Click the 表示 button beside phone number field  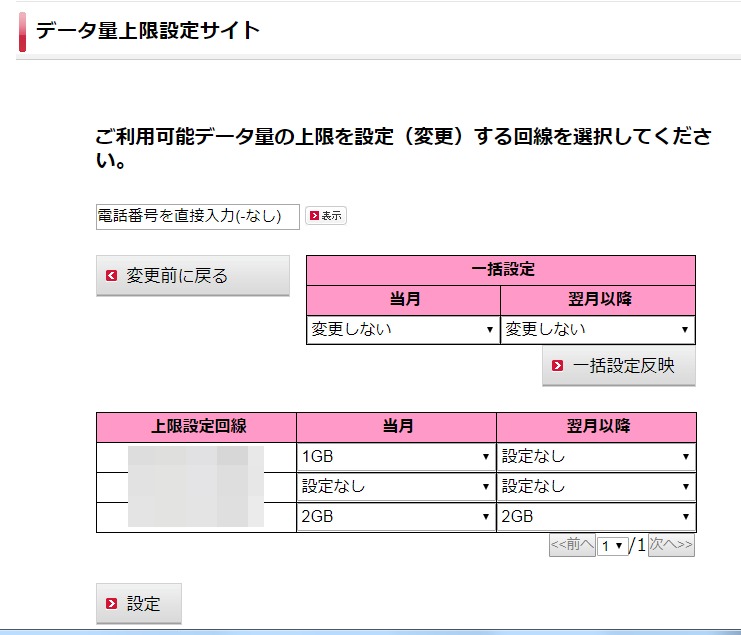point(326,216)
